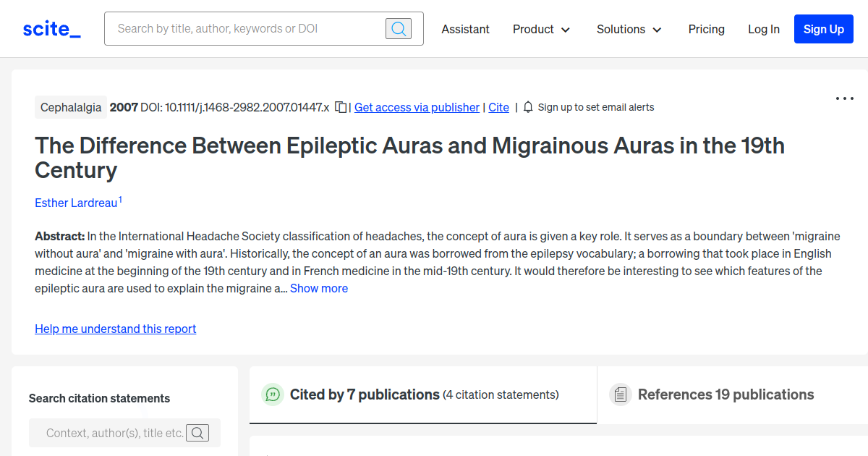Show more of the abstract
Screen dimensions: 868x456
pyautogui.click(x=319, y=288)
